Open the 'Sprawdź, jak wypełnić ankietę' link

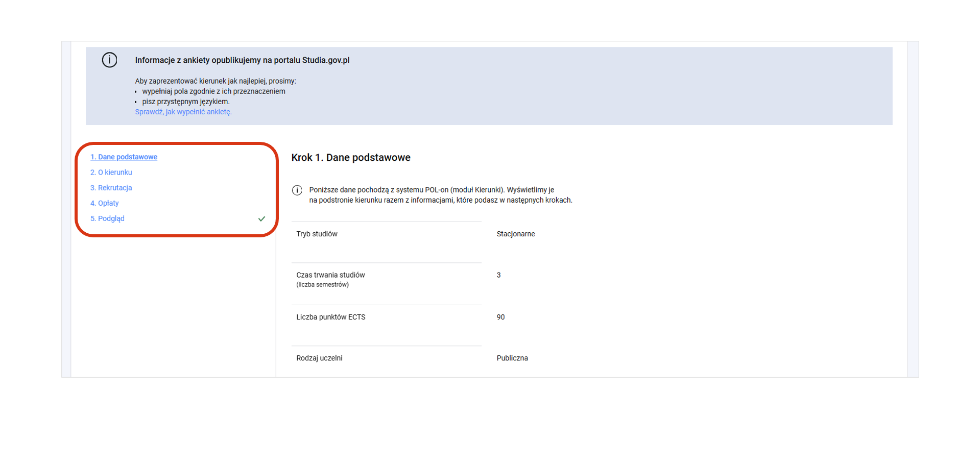[183, 112]
